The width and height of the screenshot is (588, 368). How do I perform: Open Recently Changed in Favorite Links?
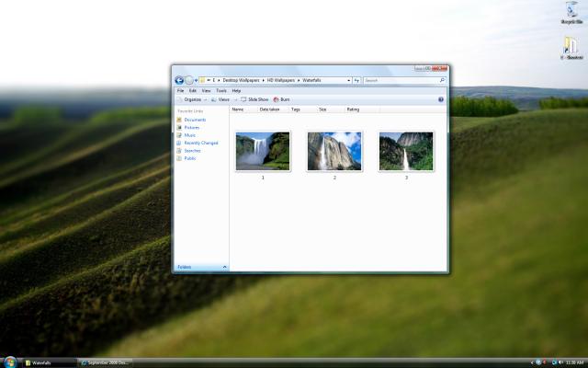point(201,144)
